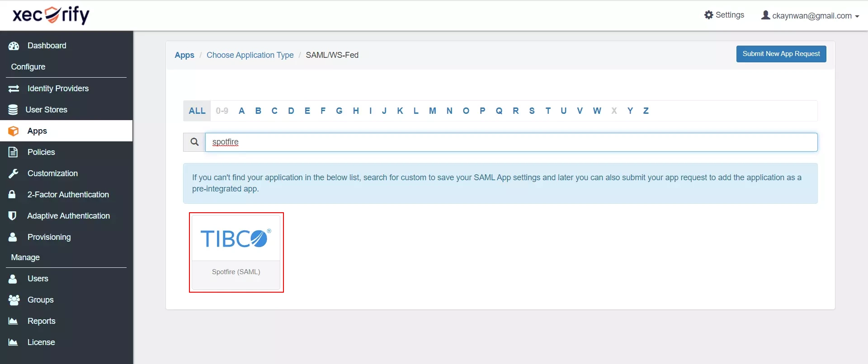This screenshot has height=364, width=868.
Task: Click the Customization wrench icon
Action: [x=14, y=173]
